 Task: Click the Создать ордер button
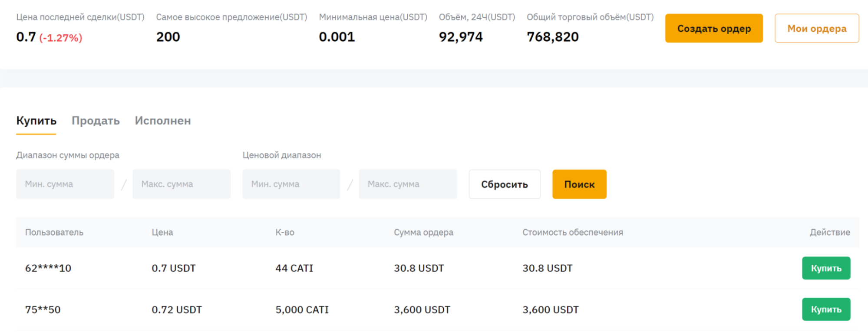point(713,28)
